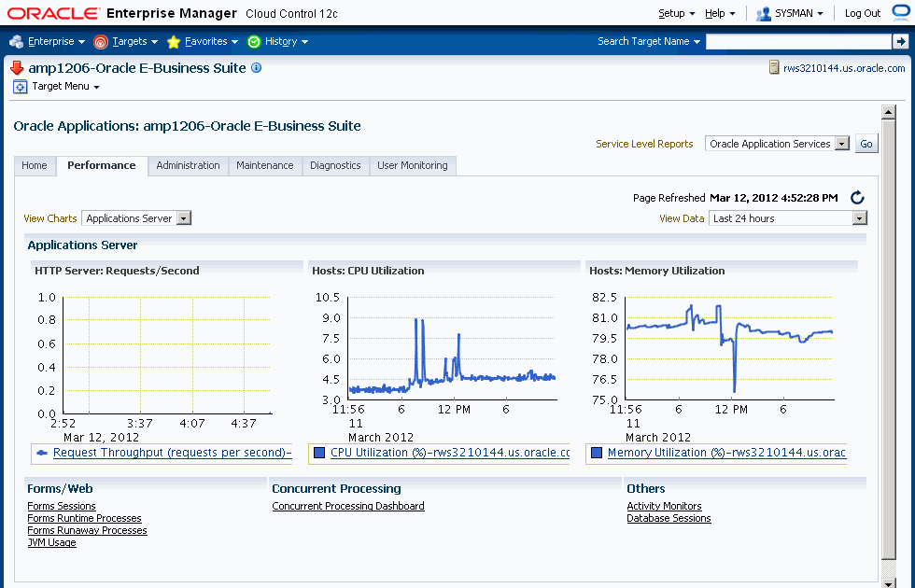Image resolution: width=915 pixels, height=588 pixels.
Task: Open the Concurrent Processing Dashboard link
Action: click(x=348, y=506)
